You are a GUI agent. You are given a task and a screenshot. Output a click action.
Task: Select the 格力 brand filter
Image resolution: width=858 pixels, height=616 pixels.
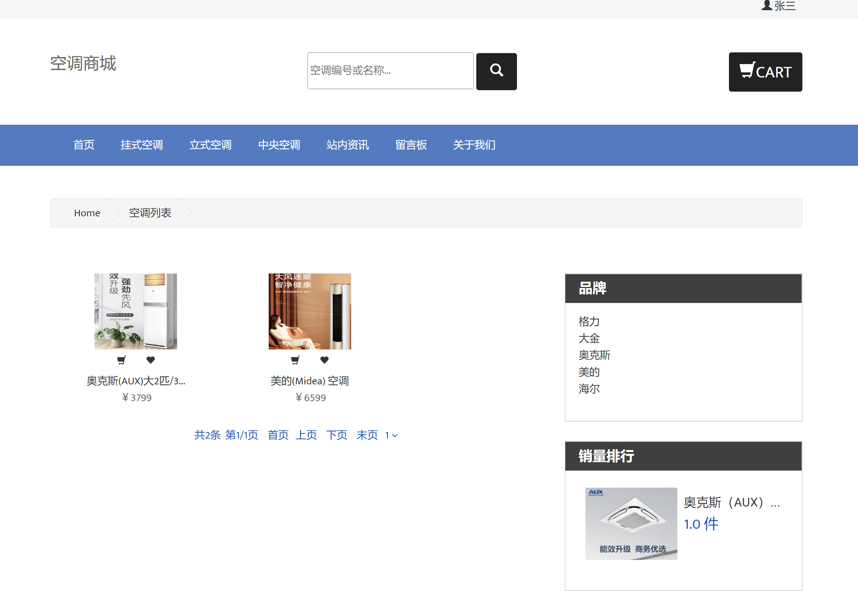589,321
